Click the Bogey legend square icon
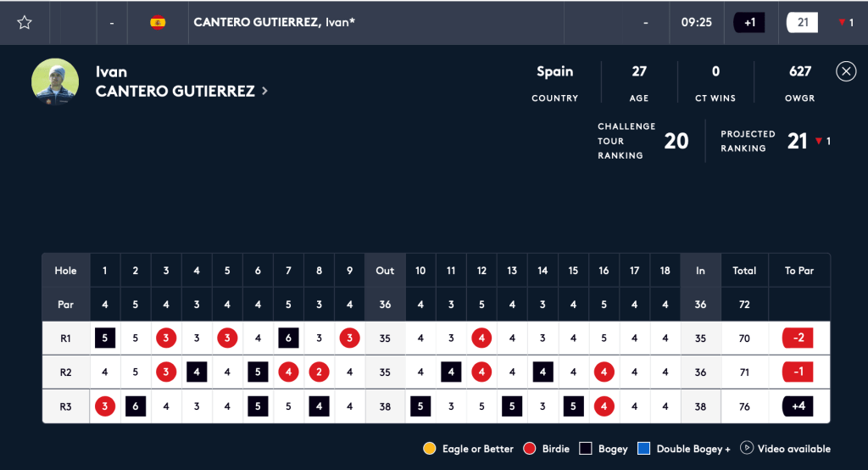The height and width of the screenshot is (470, 868). (586, 449)
